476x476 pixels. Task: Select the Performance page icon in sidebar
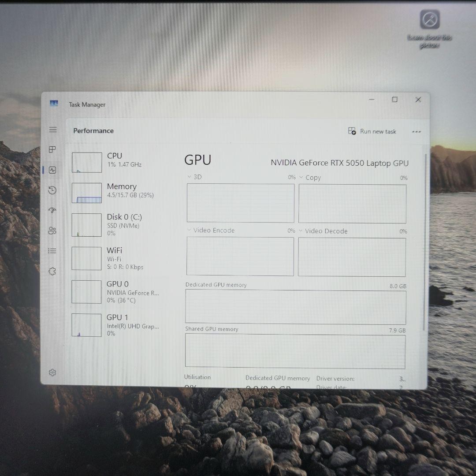coord(52,170)
